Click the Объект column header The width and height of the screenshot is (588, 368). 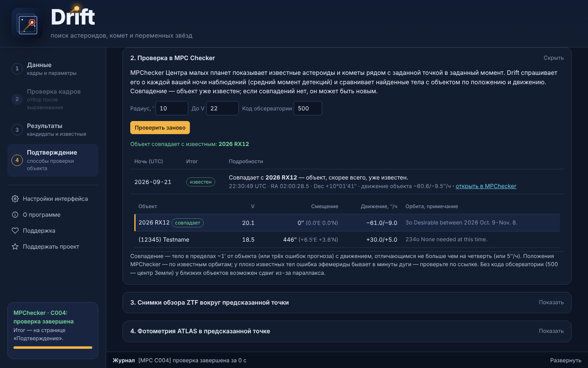tap(147, 206)
